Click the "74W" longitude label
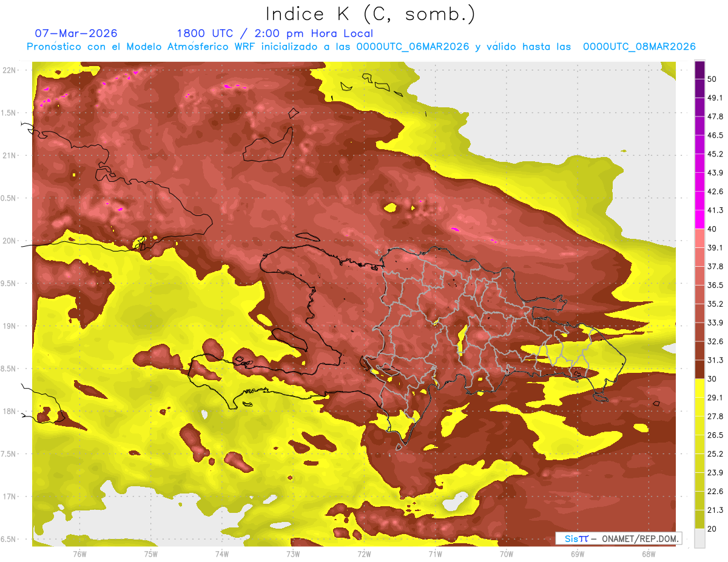This screenshot has height=562, width=728. point(221,554)
